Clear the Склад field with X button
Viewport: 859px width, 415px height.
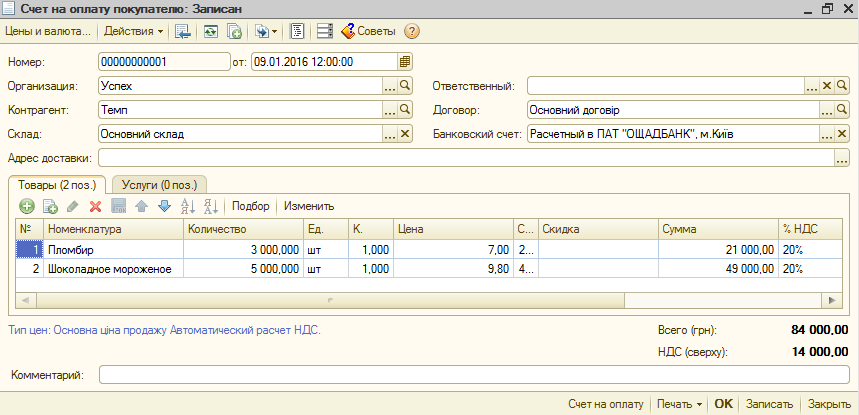point(405,133)
